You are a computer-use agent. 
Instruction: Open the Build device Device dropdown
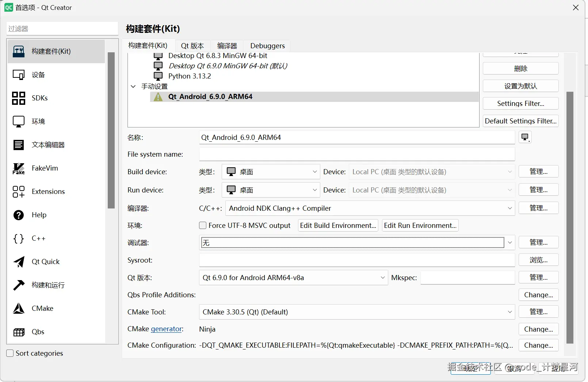click(x=432, y=172)
